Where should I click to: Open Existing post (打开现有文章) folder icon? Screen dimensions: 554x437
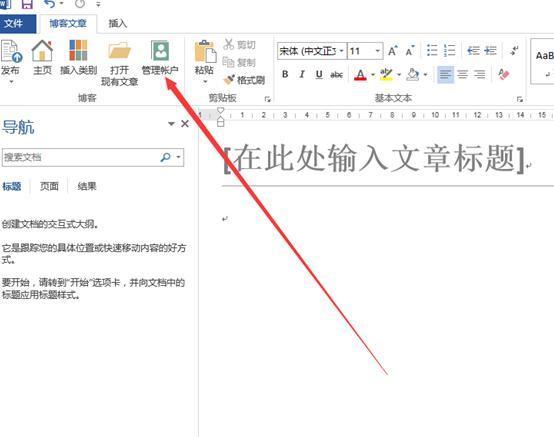pyautogui.click(x=119, y=51)
